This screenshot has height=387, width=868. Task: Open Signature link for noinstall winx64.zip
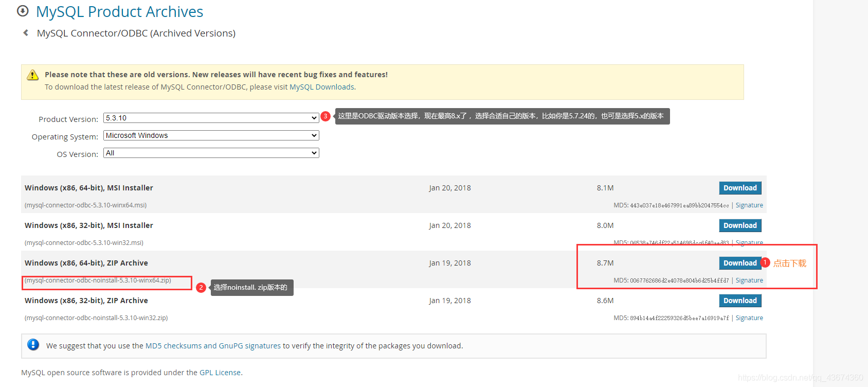click(x=749, y=280)
